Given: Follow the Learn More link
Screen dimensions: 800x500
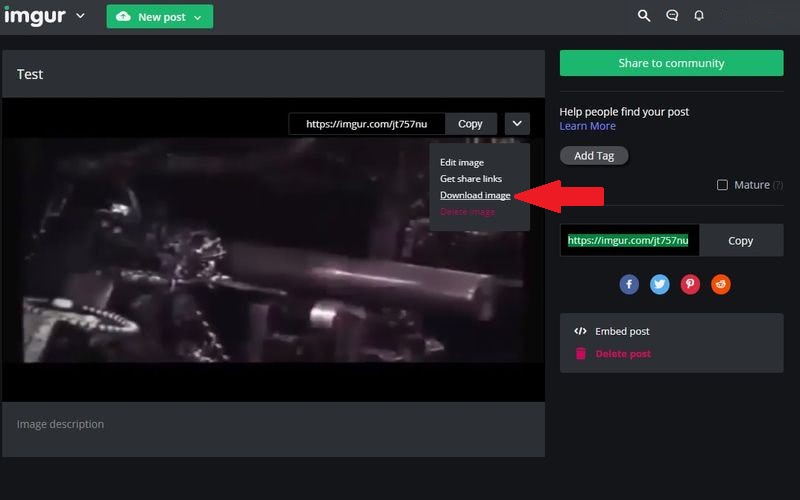Looking at the screenshot, I should coord(587,126).
